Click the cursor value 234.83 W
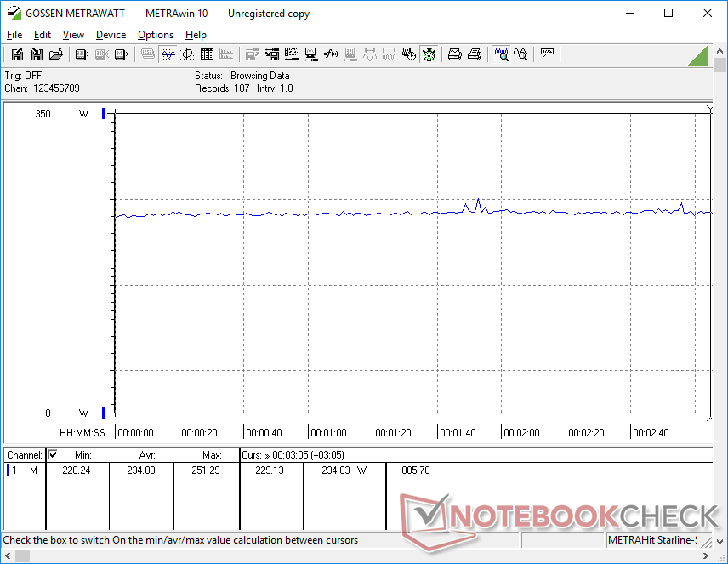 click(x=344, y=470)
